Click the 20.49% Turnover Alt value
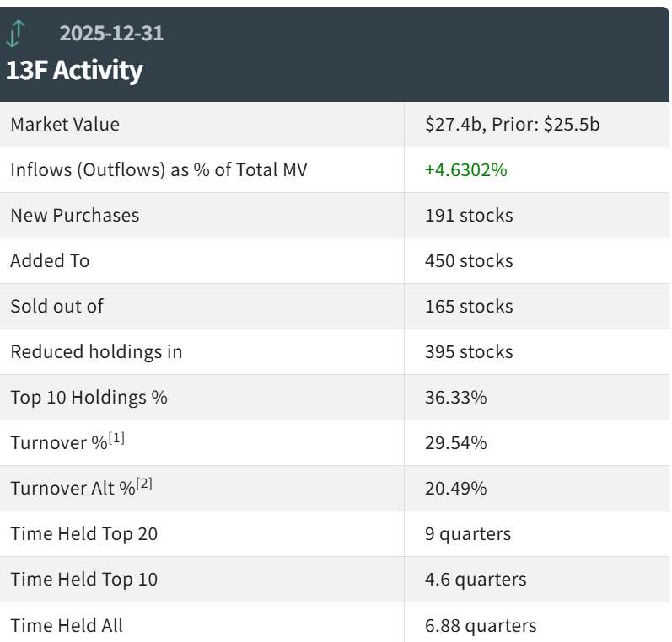Image resolution: width=672 pixels, height=642 pixels. click(x=456, y=489)
